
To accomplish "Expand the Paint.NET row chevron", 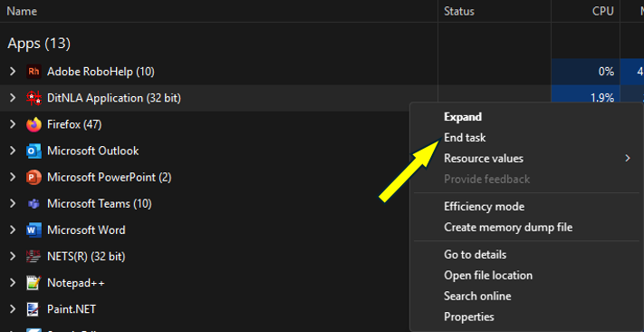I will (x=13, y=309).
